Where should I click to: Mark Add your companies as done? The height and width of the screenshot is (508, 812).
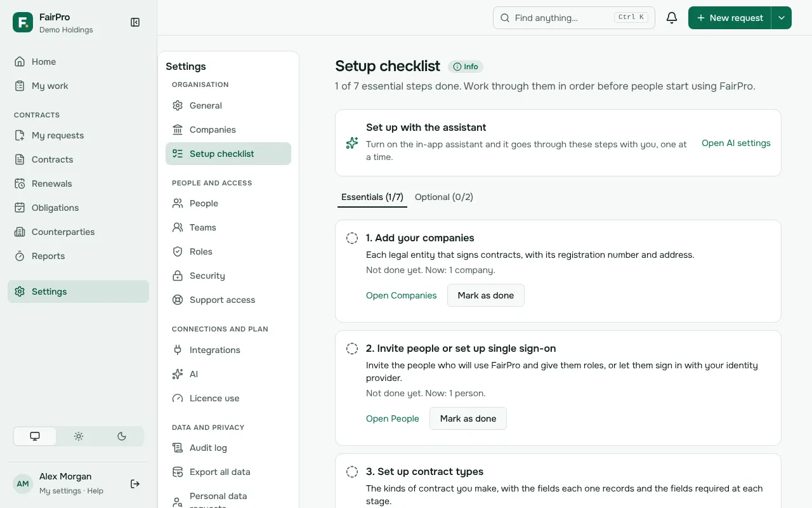click(486, 295)
